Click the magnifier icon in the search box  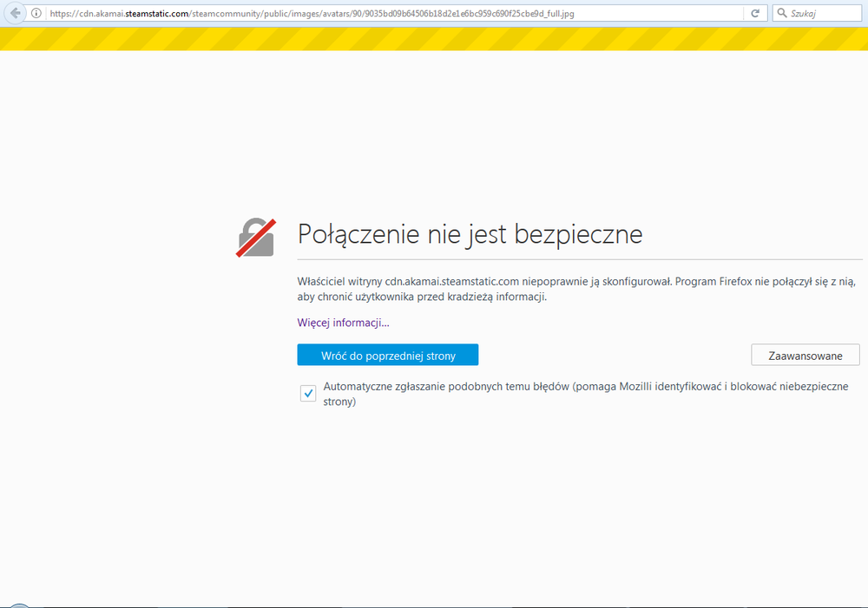point(781,14)
